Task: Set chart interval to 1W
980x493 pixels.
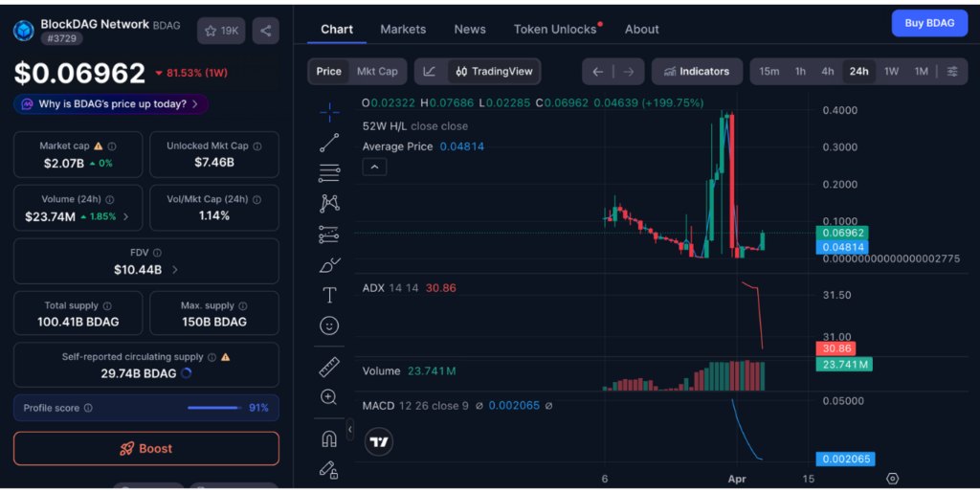Action: coord(891,71)
